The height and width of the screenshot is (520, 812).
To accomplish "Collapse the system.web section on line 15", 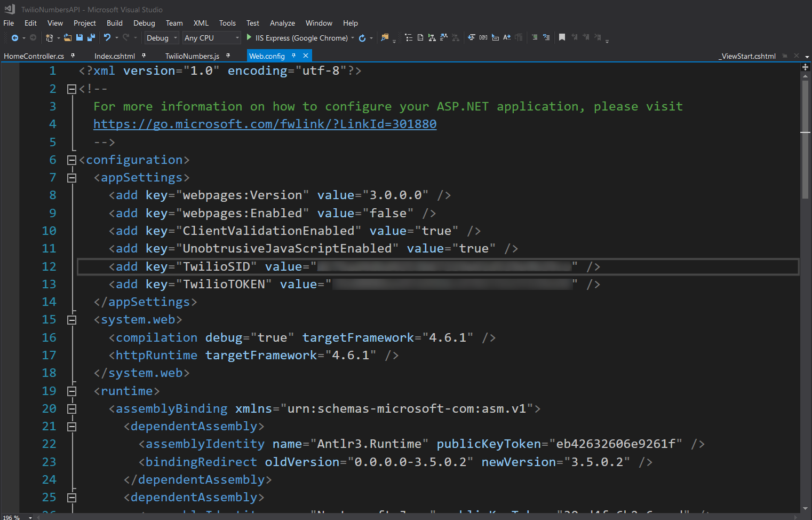I will 71,320.
